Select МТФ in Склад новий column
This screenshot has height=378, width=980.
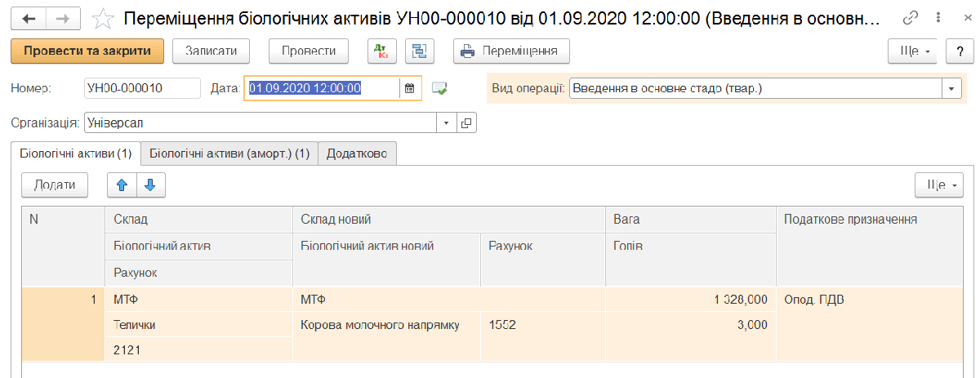click(448, 300)
